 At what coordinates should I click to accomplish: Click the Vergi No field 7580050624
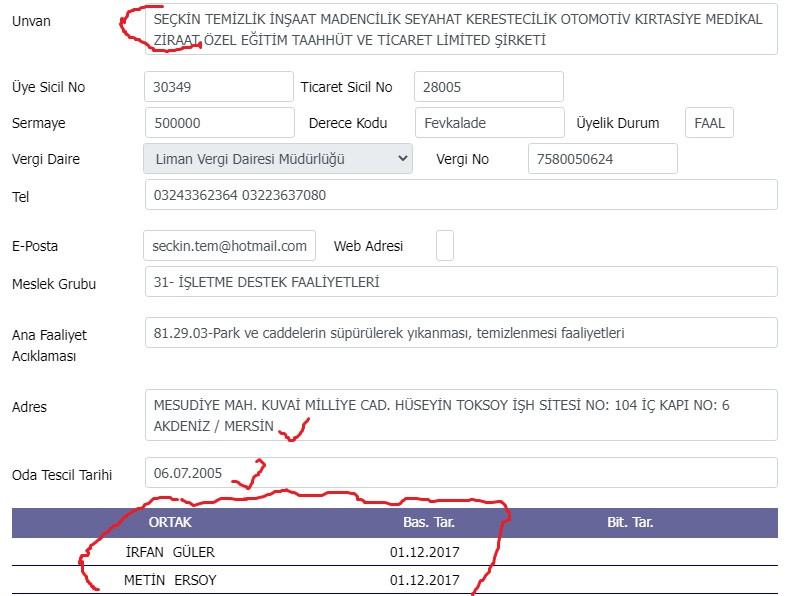coord(603,159)
